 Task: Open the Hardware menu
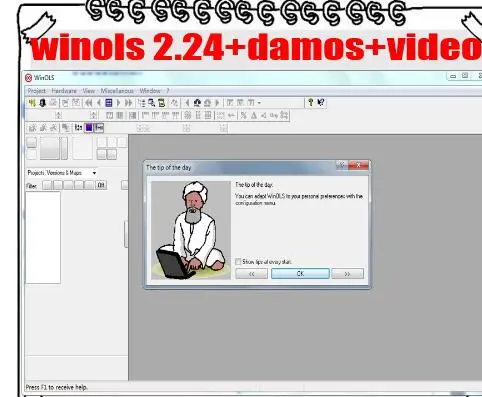64,91
